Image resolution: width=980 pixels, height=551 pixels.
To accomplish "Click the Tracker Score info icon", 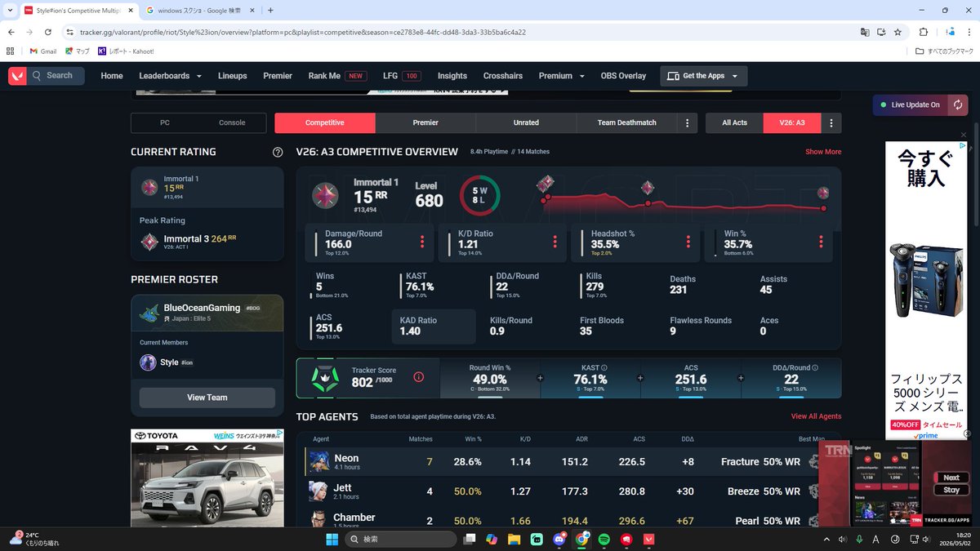I will tap(419, 377).
